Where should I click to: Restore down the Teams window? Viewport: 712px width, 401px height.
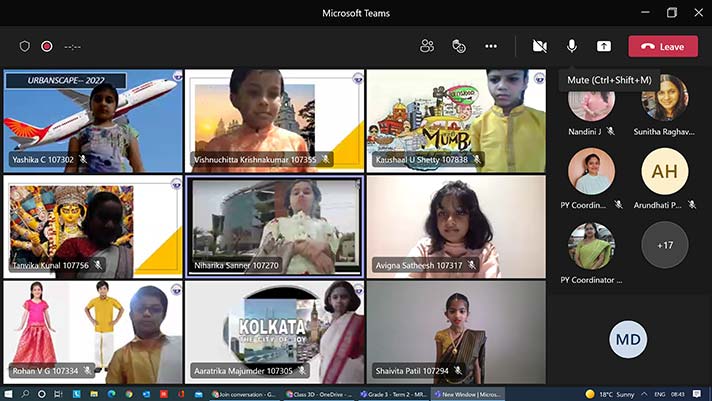coord(671,13)
